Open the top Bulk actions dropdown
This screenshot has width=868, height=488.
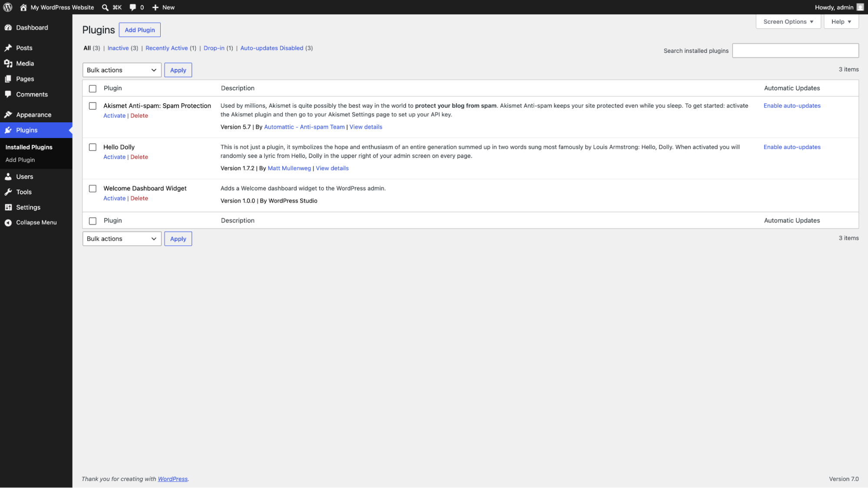click(122, 70)
